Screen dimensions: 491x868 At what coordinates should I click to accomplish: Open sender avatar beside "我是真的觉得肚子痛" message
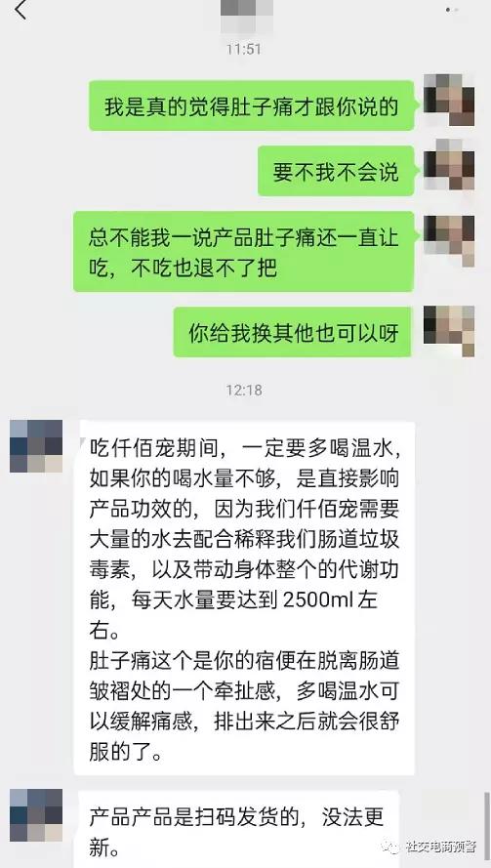(449, 100)
